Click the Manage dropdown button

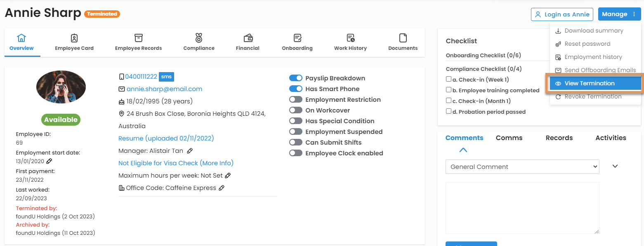(619, 14)
